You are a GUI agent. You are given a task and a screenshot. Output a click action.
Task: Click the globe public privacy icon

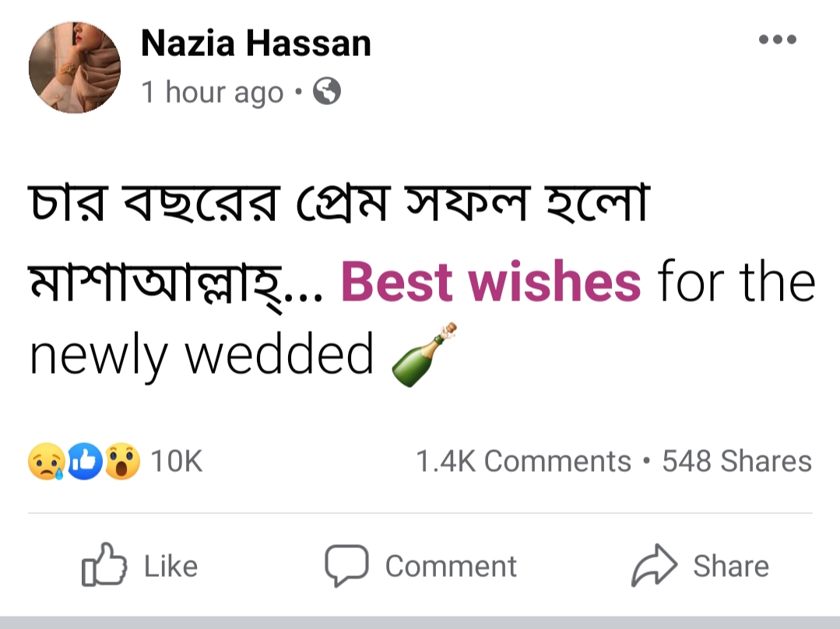(x=327, y=93)
